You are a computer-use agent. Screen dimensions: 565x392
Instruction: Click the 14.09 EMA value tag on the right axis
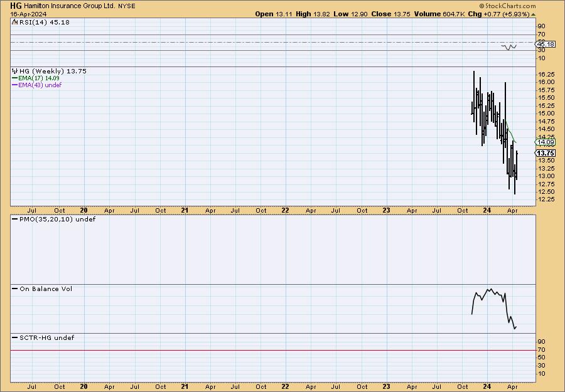pyautogui.click(x=546, y=142)
